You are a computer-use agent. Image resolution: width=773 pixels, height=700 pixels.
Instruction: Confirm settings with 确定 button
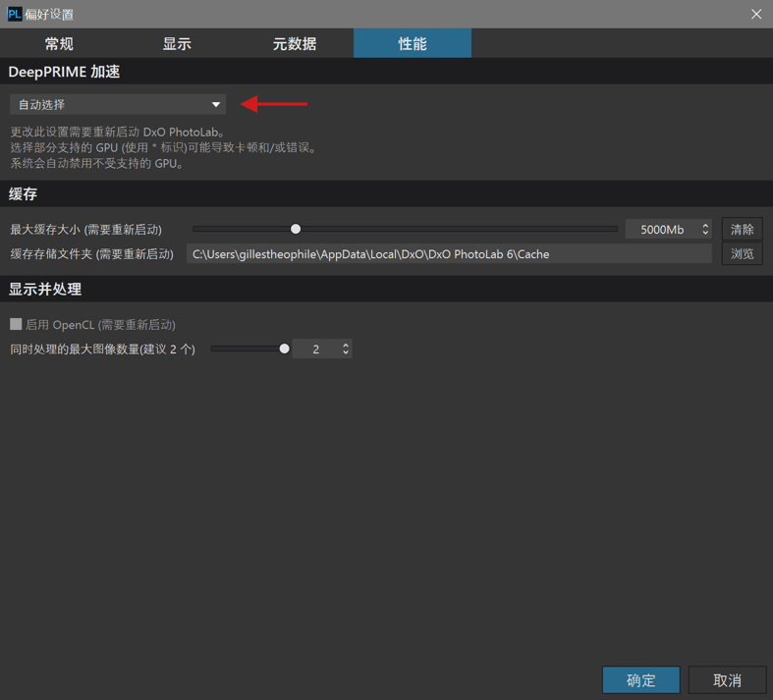[x=640, y=680]
